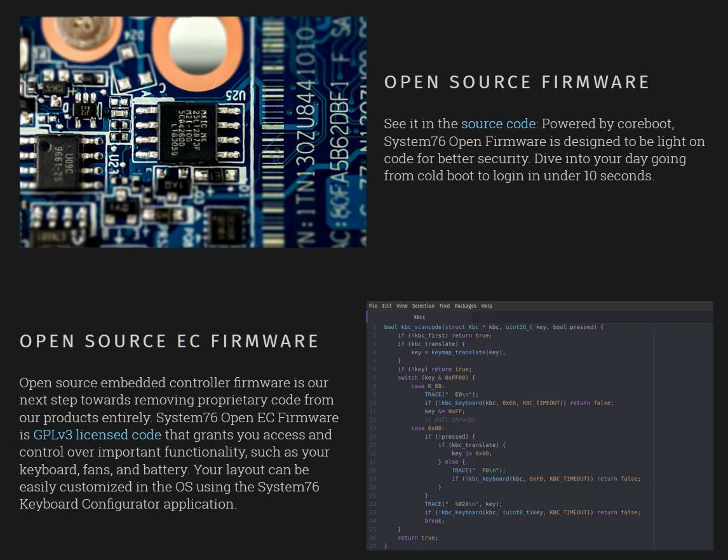Click the circuit board chip photo
The image size is (728, 560).
[193, 132]
